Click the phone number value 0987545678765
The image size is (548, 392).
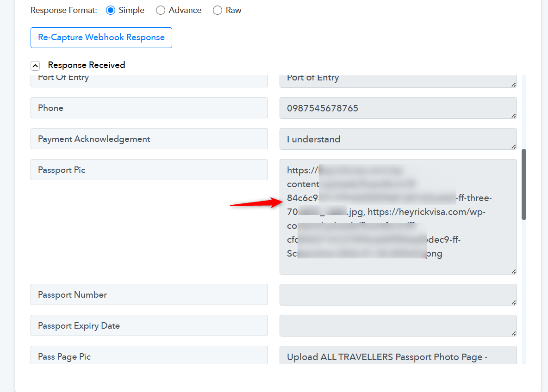pos(398,108)
